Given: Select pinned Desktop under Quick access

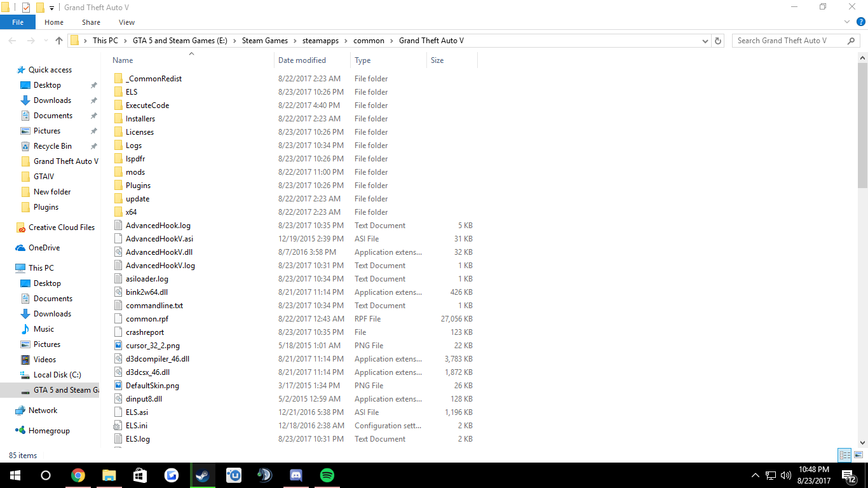Looking at the screenshot, I should pyautogui.click(x=47, y=85).
